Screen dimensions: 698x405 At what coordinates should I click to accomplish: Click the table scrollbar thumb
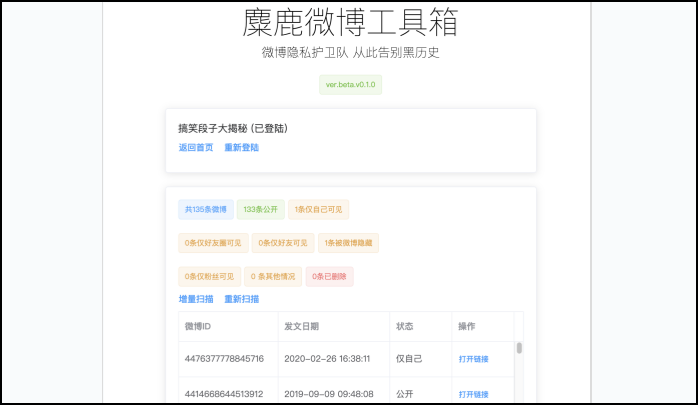pyautogui.click(x=519, y=348)
